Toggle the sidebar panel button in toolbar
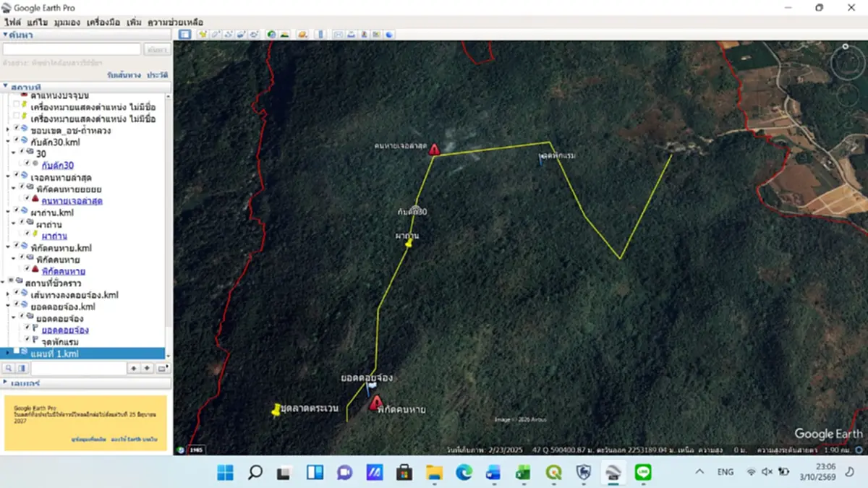868x488 pixels. coord(184,34)
